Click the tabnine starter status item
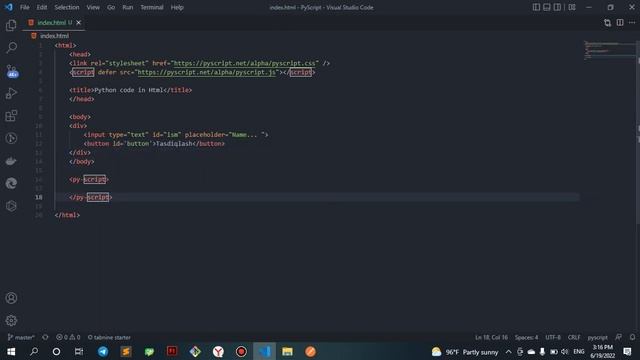This screenshot has width=640, height=360. click(109, 337)
